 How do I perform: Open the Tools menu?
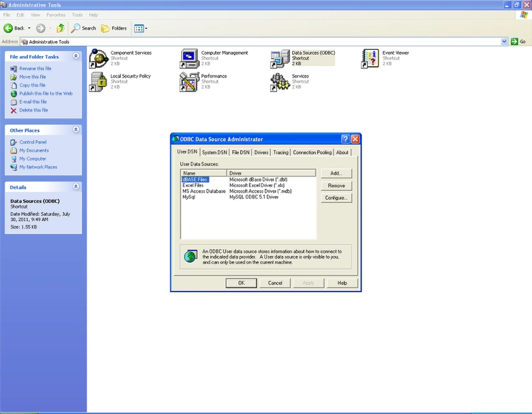click(77, 15)
